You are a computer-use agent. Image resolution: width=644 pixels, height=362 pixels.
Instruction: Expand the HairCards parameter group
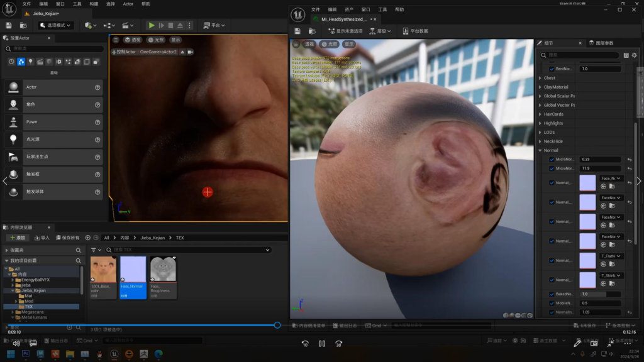coord(540,114)
